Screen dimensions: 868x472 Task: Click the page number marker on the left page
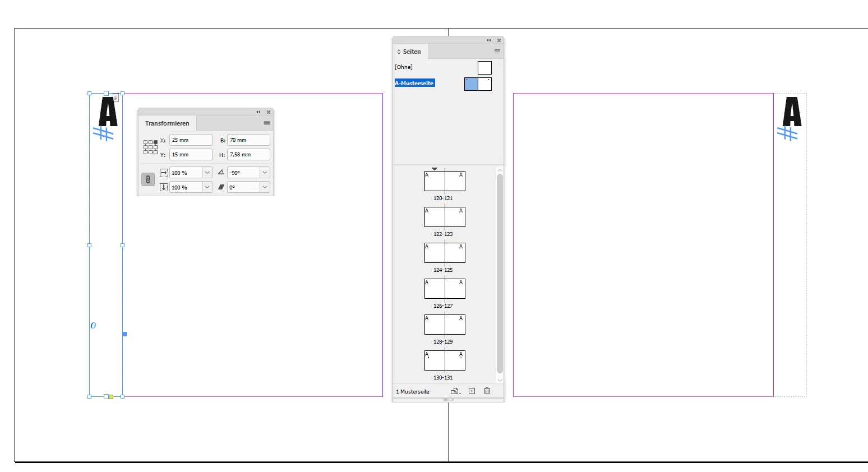click(x=103, y=133)
